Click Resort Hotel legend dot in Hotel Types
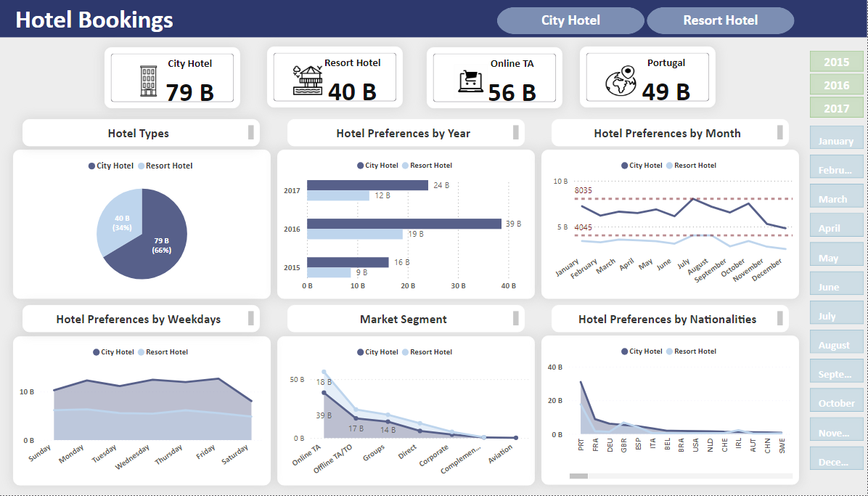 142,166
